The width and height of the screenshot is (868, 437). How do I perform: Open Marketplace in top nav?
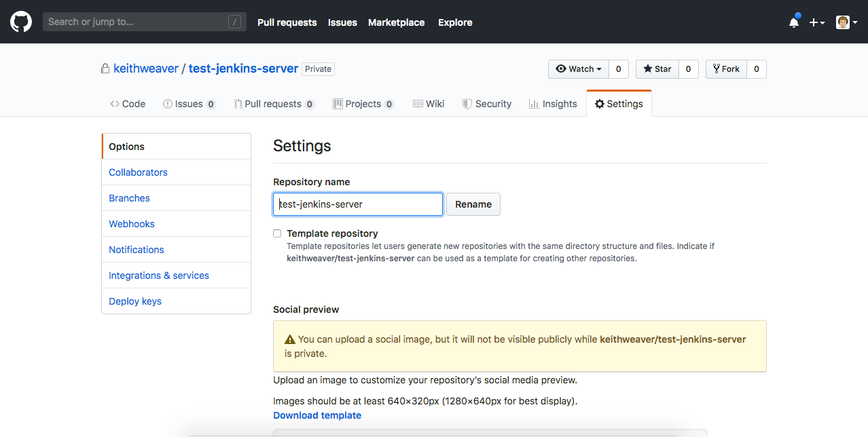click(396, 22)
